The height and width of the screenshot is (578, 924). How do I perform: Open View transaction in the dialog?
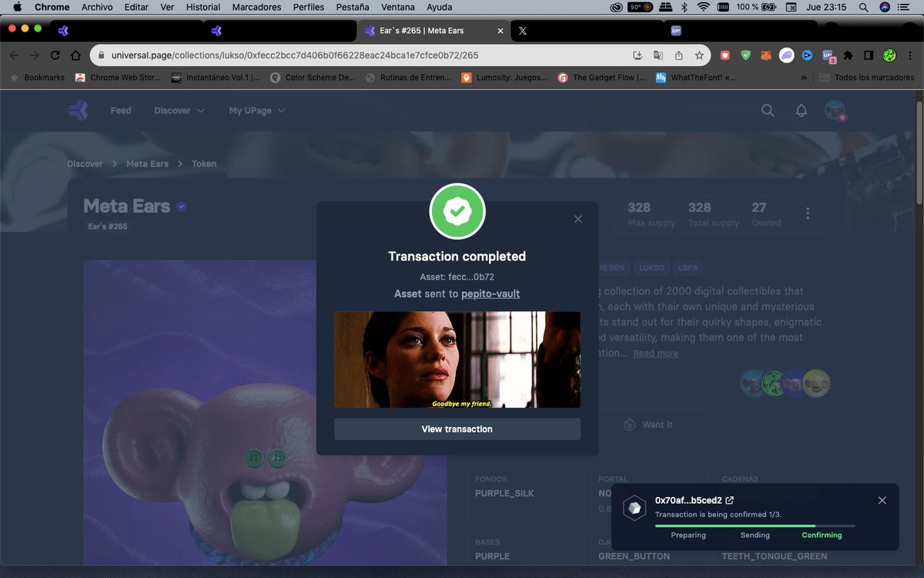point(457,429)
